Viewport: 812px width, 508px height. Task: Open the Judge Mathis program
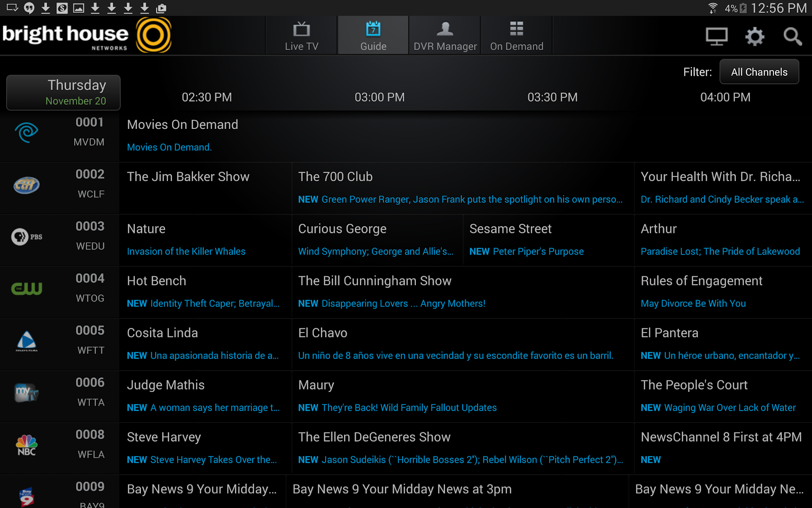pos(205,397)
